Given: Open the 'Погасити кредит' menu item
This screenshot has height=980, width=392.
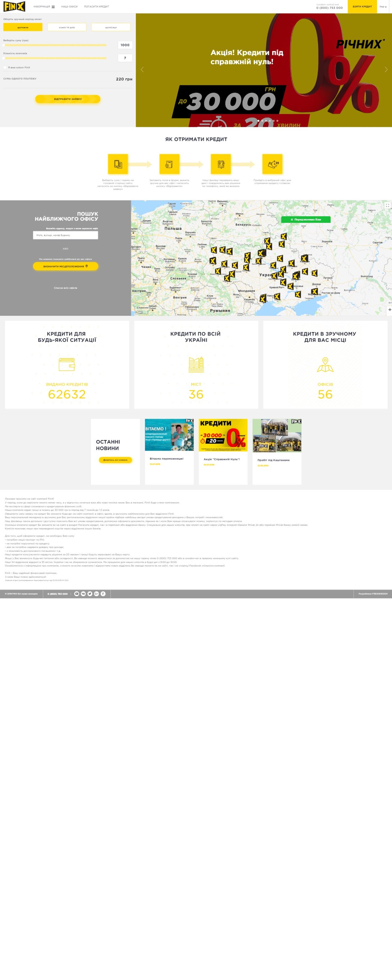Looking at the screenshot, I should 97,7.
